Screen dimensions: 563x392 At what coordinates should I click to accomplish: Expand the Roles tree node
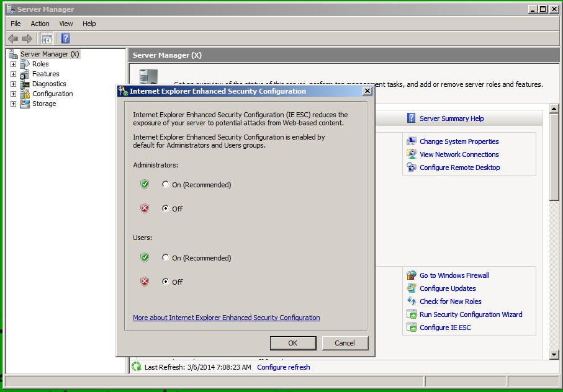[13, 65]
